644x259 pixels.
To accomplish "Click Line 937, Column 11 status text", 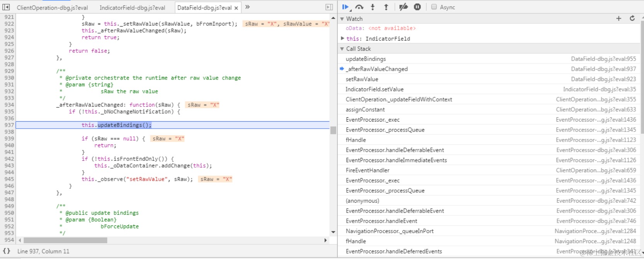I will coord(43,251).
